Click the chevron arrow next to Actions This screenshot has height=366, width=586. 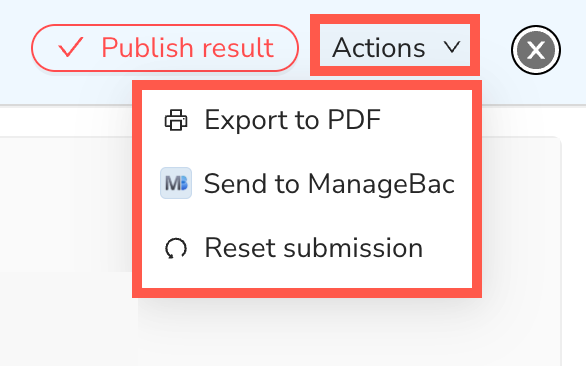click(452, 47)
